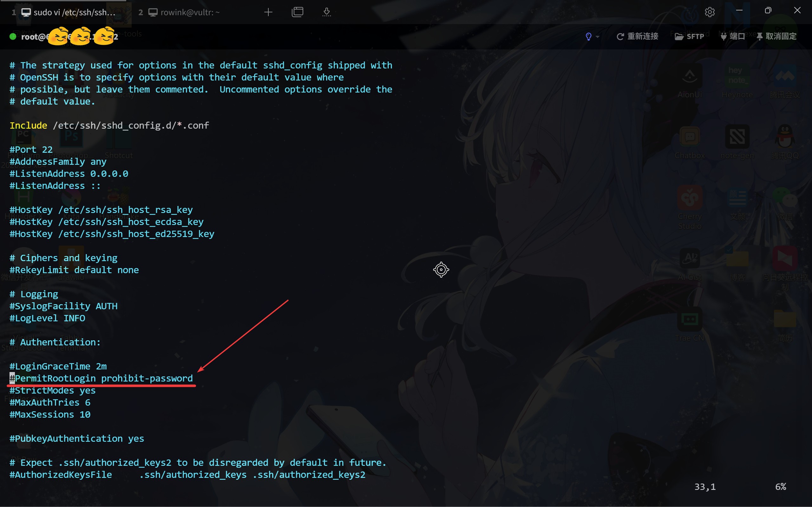Maximize or restore the terminal window
Image resolution: width=812 pixels, height=507 pixels.
pos(768,11)
